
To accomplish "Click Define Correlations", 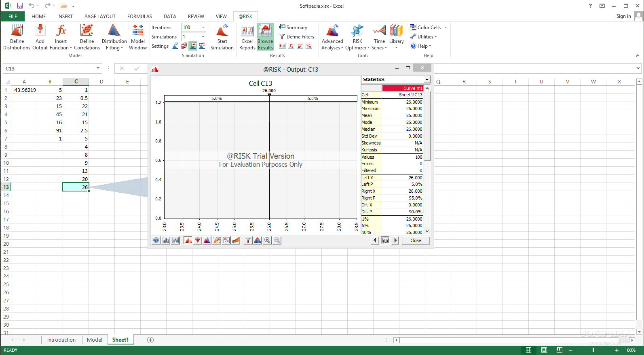I will click(87, 37).
